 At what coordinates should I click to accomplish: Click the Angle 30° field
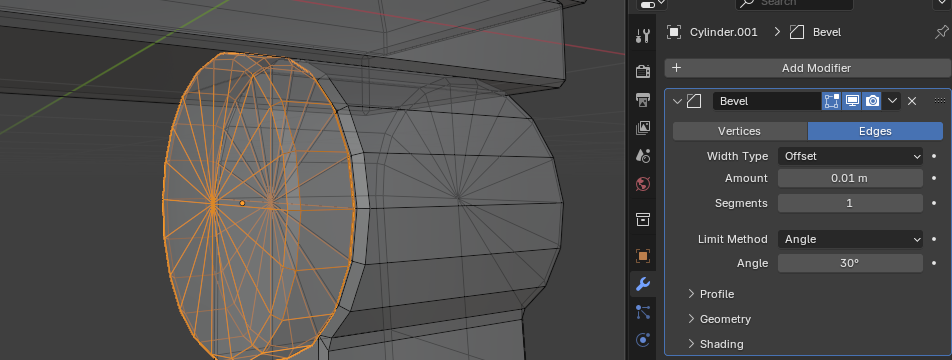coord(850,263)
